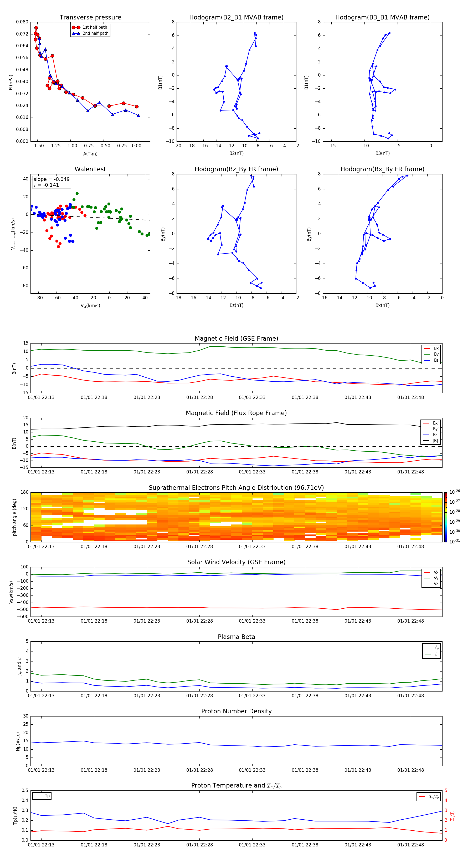Click the 'Suprathermal Electrons Pitch Angle Distribution' title
Image resolution: width=473 pixels, height=868 pixels.
pos(236,488)
